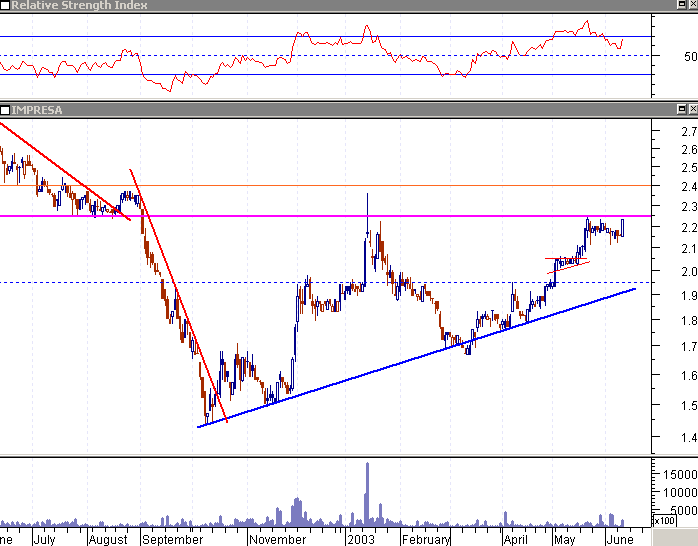The height and width of the screenshot is (546, 698).
Task: Click the July label on date axis
Action: point(45,540)
